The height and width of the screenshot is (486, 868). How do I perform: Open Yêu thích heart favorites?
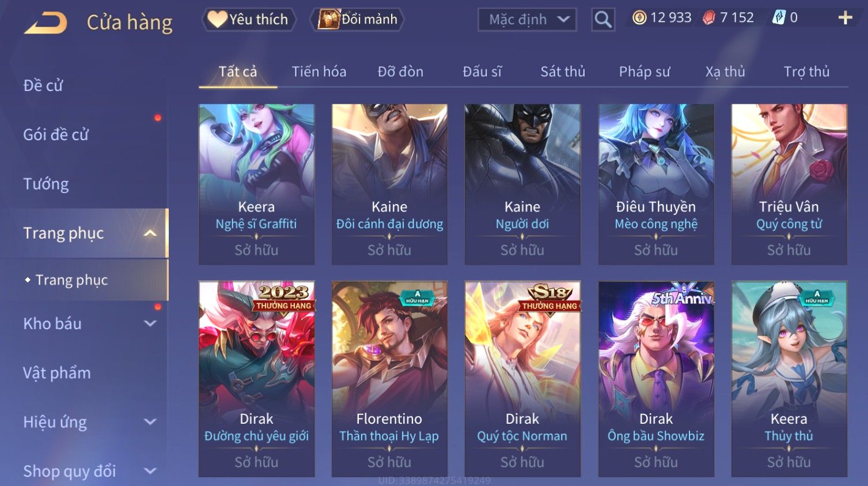point(249,20)
